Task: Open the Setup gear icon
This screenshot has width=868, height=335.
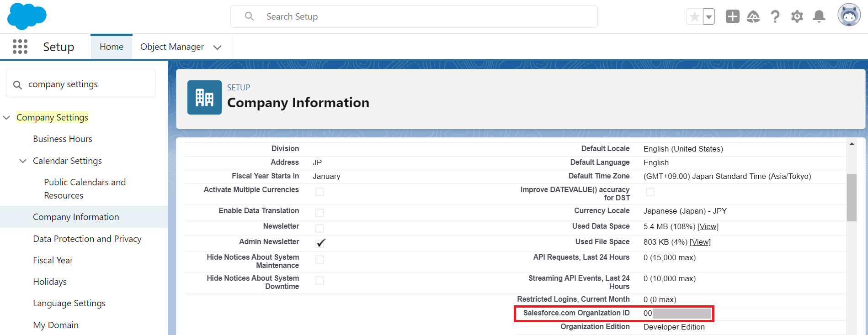Action: pos(797,17)
